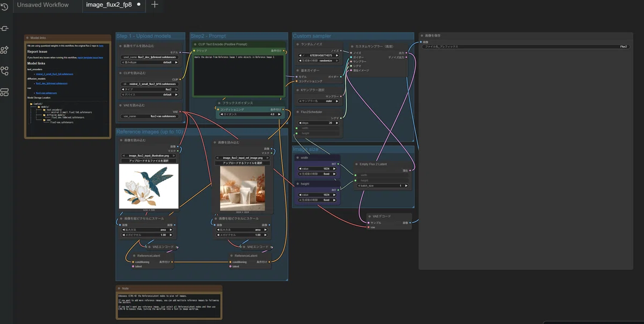
Task: Open flux2_dev_fp8mixed.safetensors link in Model links
Action: tap(52, 84)
